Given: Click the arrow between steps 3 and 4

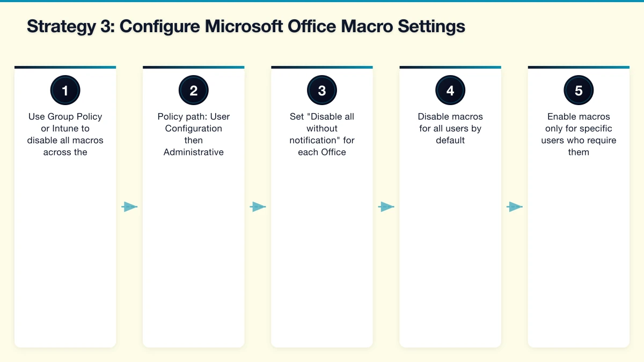Looking at the screenshot, I should 386,206.
